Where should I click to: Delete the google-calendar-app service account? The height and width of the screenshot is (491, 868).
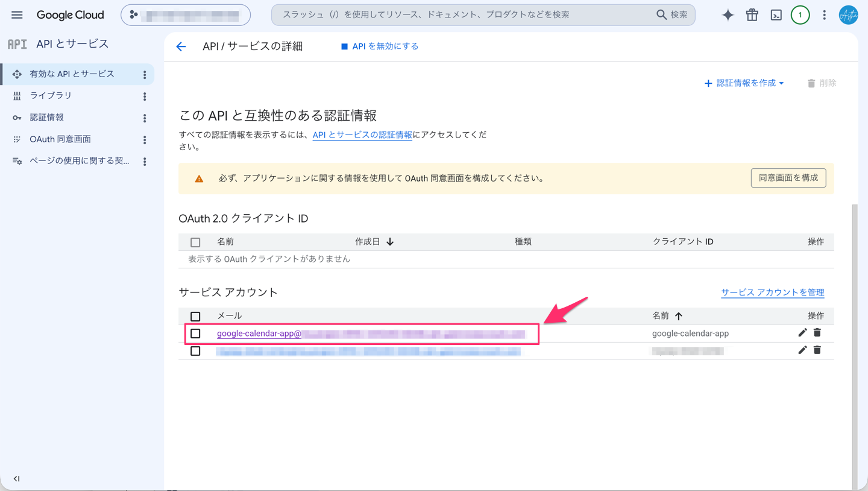817,333
